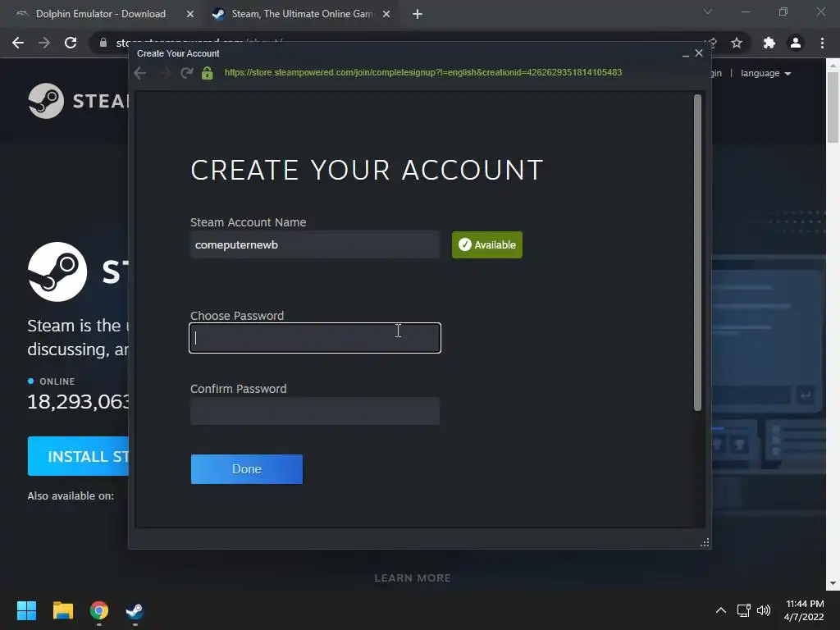The width and height of the screenshot is (840, 630).
Task: Click the Choose Password field
Action: click(x=315, y=338)
